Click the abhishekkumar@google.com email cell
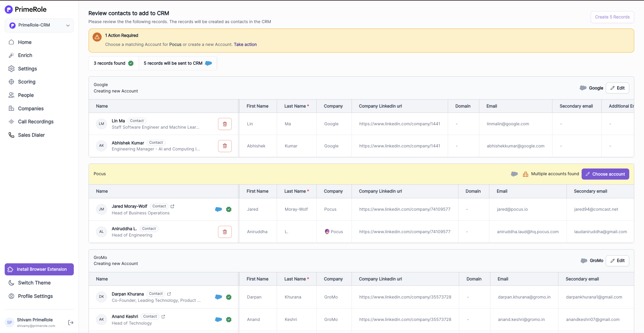 (x=516, y=146)
